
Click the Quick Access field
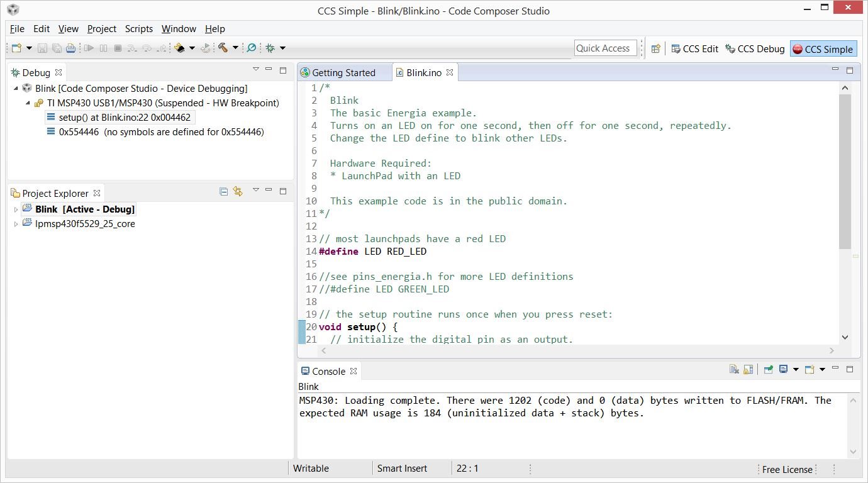pos(605,48)
